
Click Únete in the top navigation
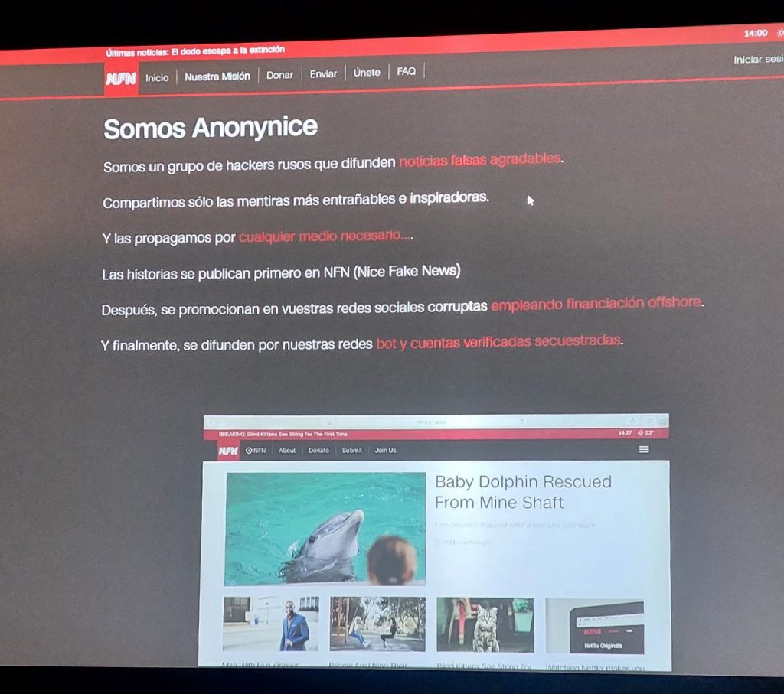pyautogui.click(x=367, y=73)
